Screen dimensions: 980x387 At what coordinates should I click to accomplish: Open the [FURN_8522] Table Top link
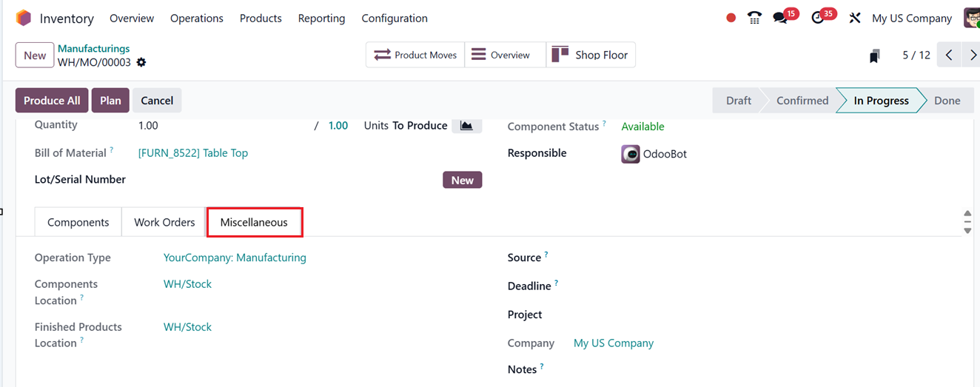click(x=193, y=153)
